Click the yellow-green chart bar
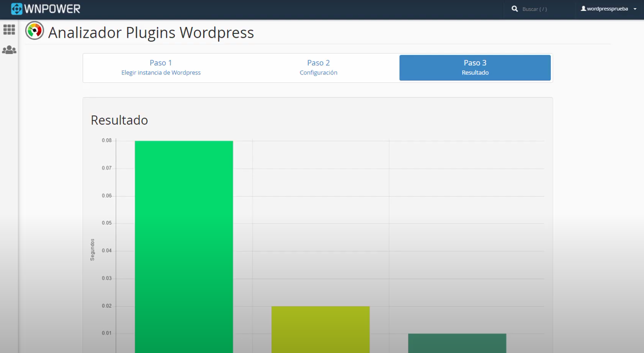Viewport: 644px width, 353px height. click(321, 329)
